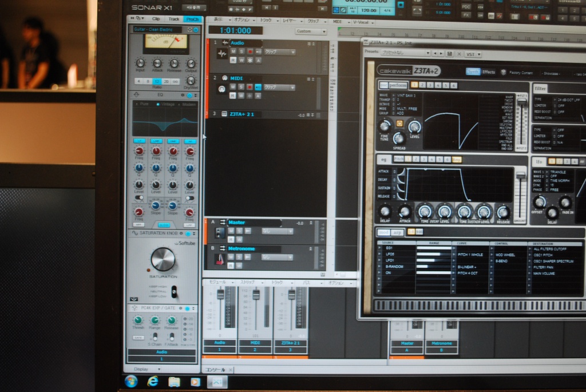The image size is (586, 392).
Task: Arm the MIDI track record button
Action: [x=250, y=87]
